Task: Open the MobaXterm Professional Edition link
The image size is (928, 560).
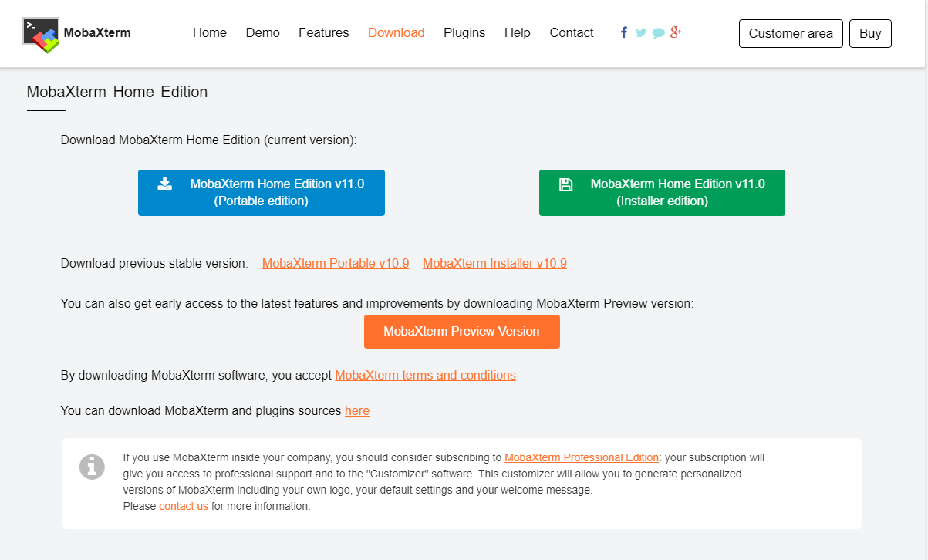Action: click(582, 457)
